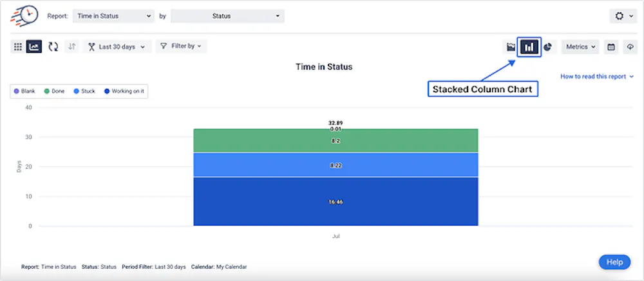Click the refresh report icon

click(53, 46)
